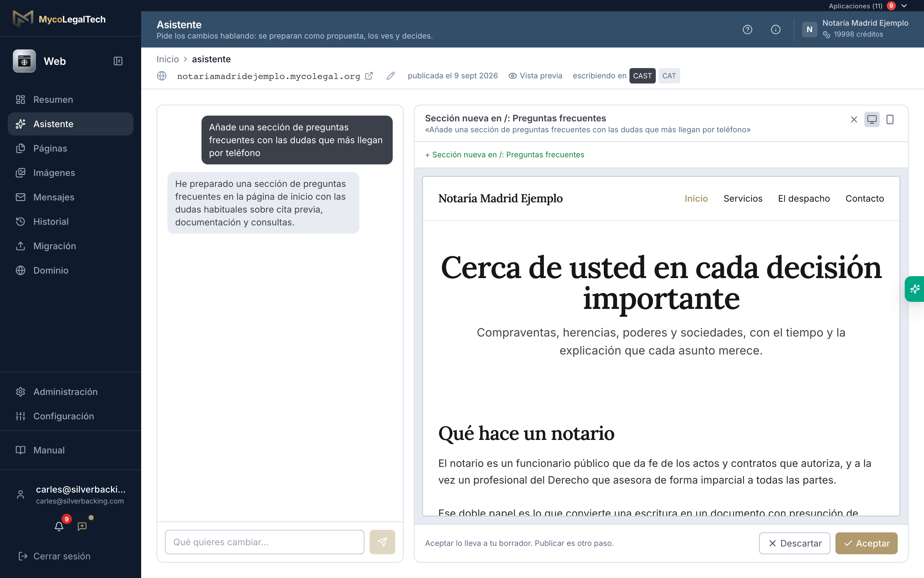Open the green floating assistant sparkle tab
The image size is (924, 578).
(x=914, y=289)
